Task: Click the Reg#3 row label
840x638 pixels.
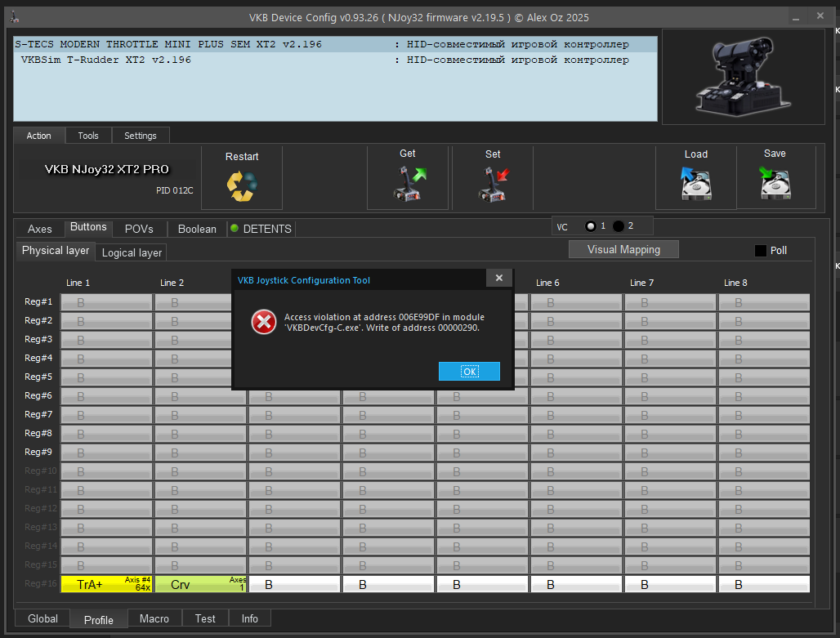Action: (38, 339)
